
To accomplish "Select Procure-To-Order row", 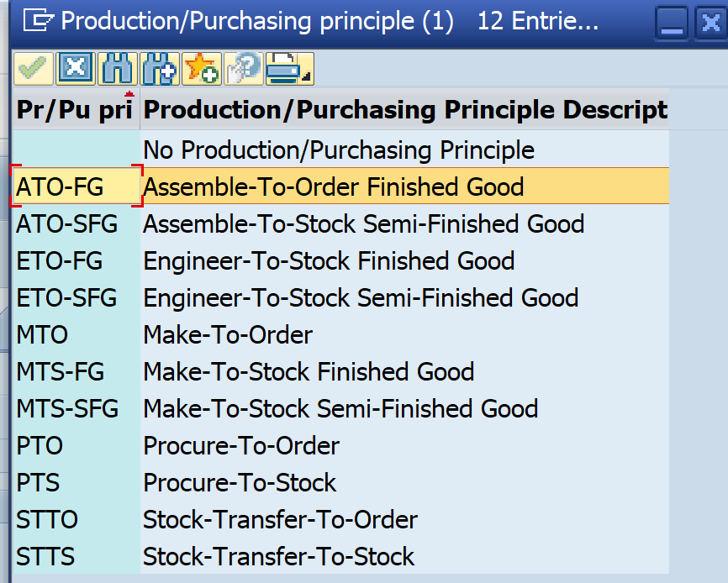I will (241, 446).
